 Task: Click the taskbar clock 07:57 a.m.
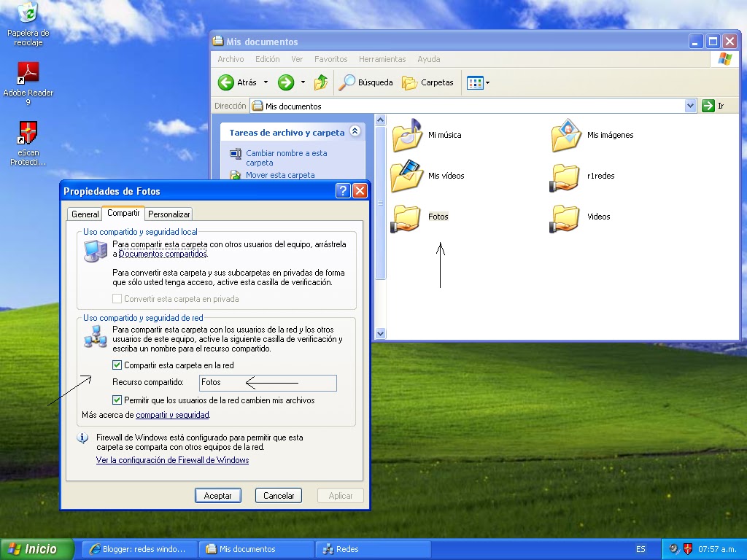click(717, 549)
